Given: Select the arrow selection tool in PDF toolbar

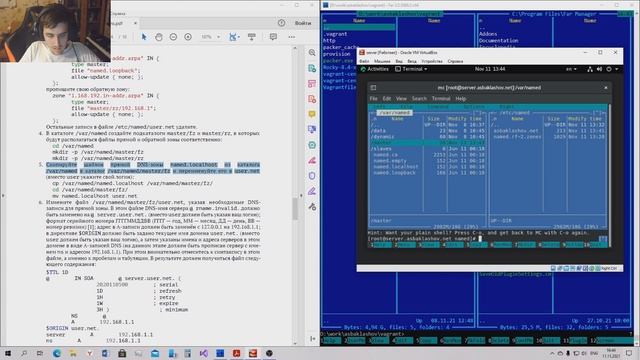Looking at the screenshot, I should [144, 37].
